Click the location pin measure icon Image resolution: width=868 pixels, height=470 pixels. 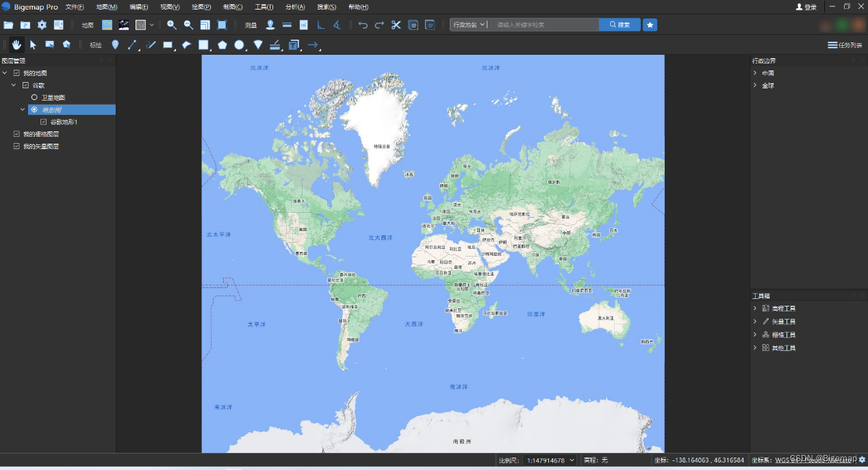[x=270, y=25]
